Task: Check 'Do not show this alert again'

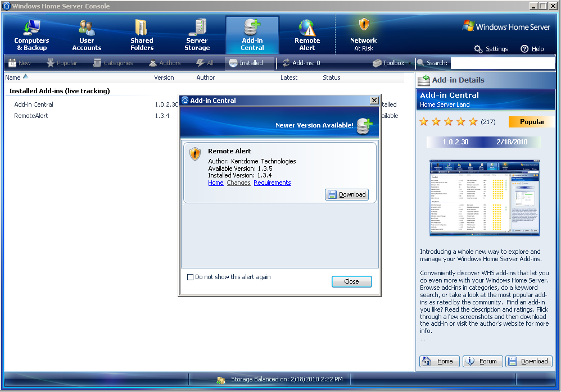Action: point(191,277)
